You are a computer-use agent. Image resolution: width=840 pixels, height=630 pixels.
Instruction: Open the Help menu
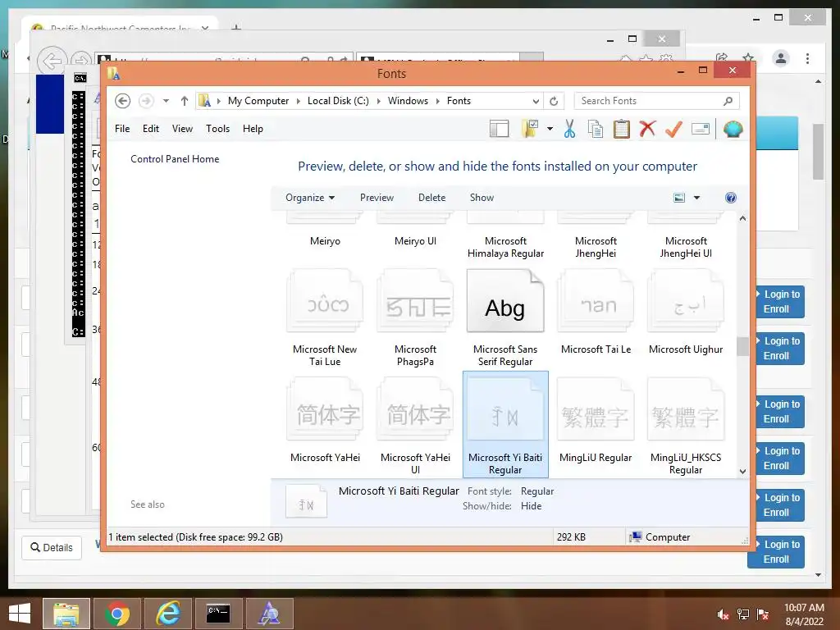(253, 129)
